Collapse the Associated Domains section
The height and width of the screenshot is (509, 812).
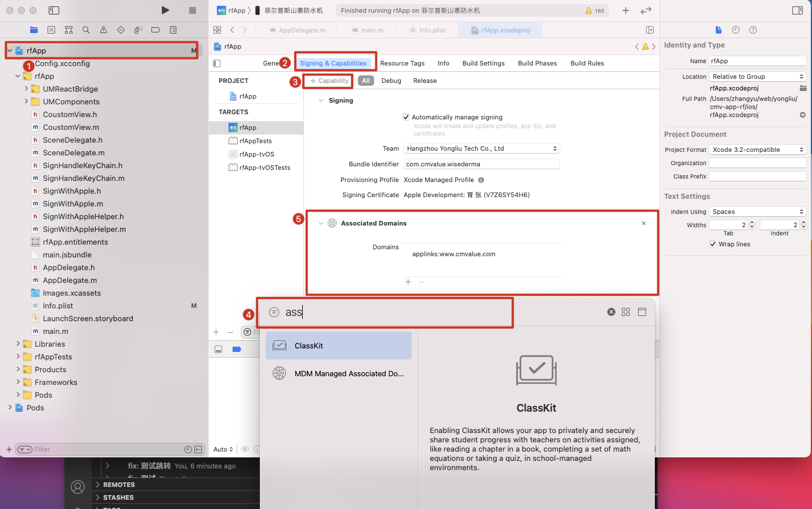coord(321,223)
